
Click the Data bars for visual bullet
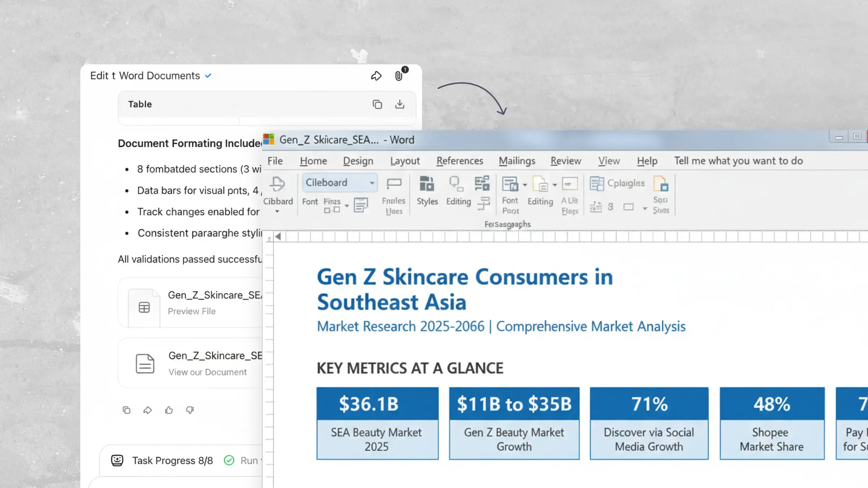click(199, 191)
